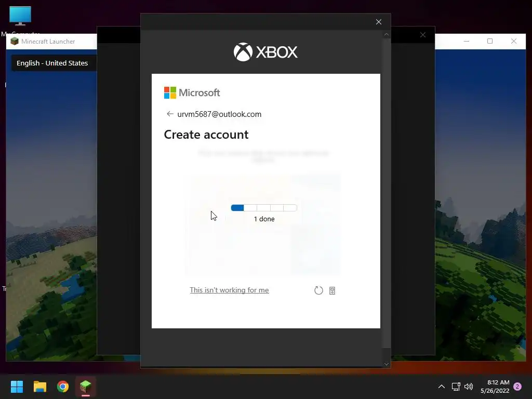Switch to the audio challenge icon
Image resolution: width=532 pixels, height=399 pixels.
coord(332,291)
